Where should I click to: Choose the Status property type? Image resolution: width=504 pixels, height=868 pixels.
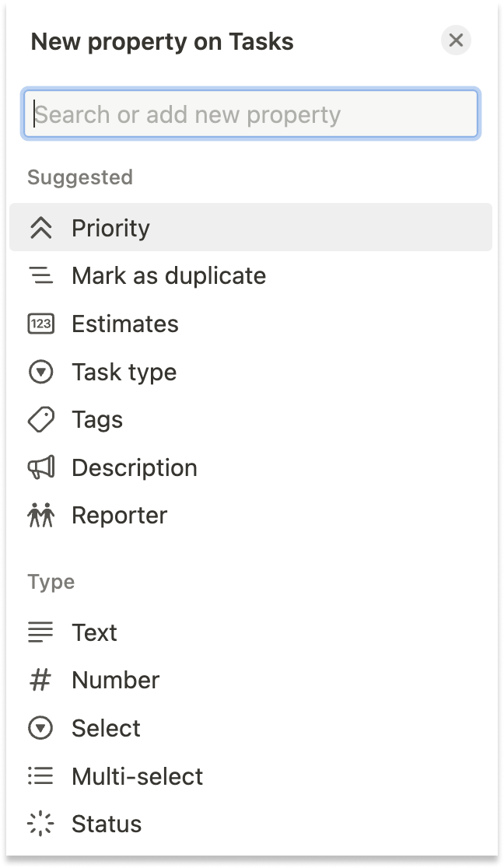tap(107, 824)
